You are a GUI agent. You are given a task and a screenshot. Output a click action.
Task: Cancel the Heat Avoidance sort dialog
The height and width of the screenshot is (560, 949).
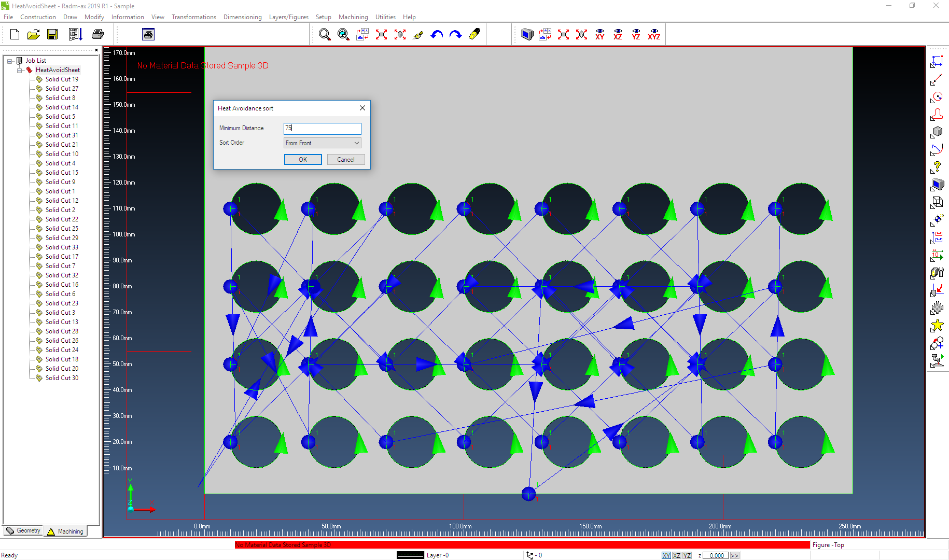click(345, 160)
